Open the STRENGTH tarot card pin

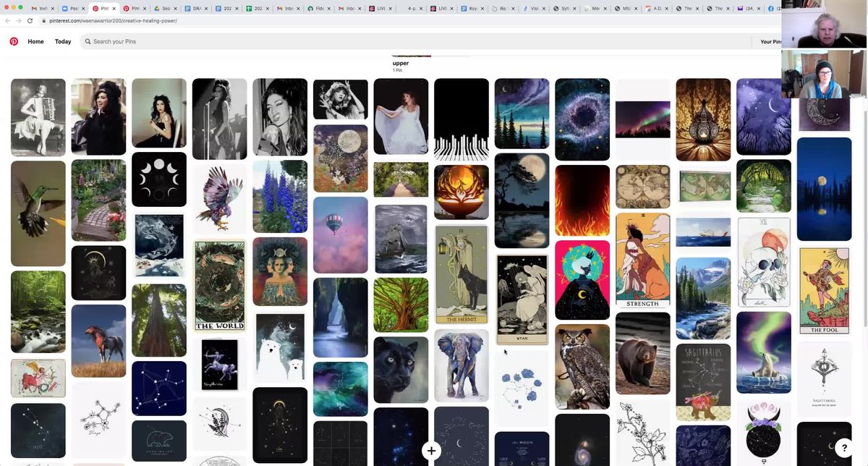643,260
